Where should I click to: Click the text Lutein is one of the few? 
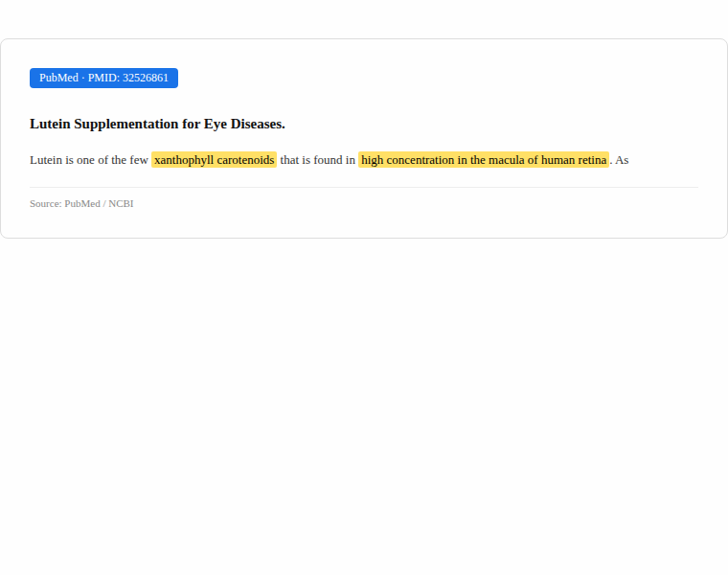point(89,160)
